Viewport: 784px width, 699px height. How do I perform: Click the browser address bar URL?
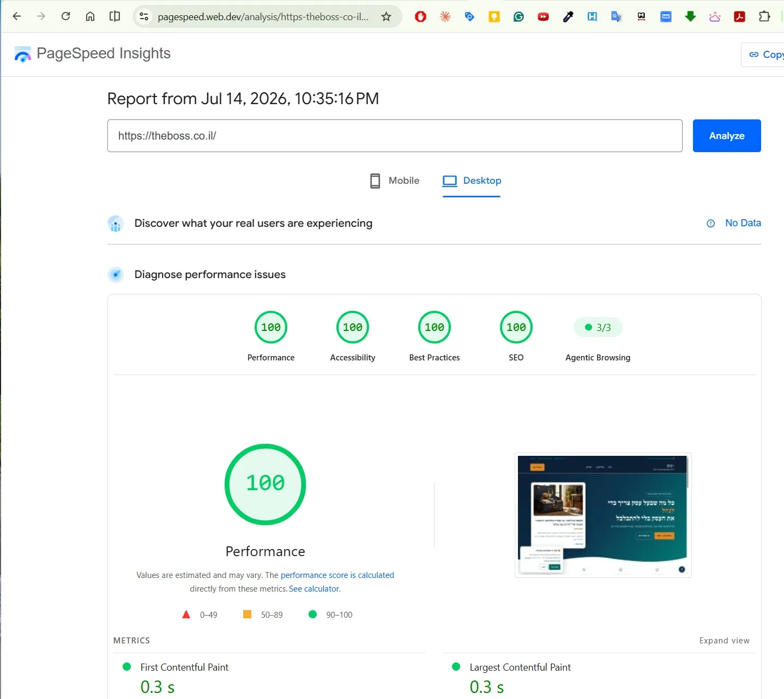[x=263, y=17]
